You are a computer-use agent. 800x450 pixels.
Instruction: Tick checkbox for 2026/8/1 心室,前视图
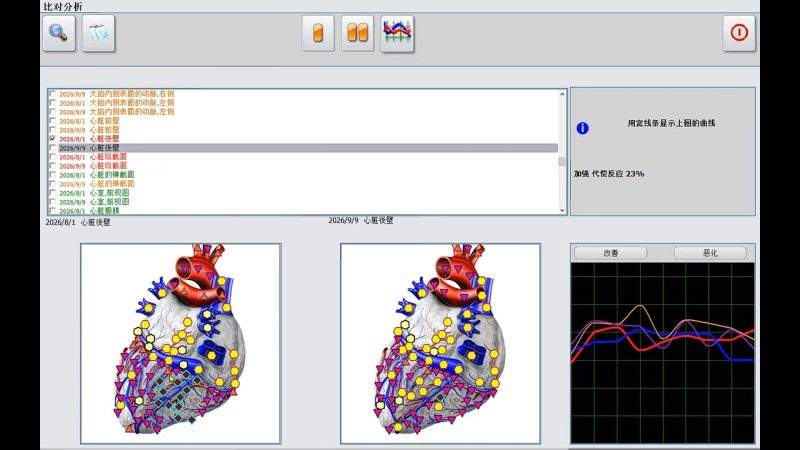(x=52, y=193)
